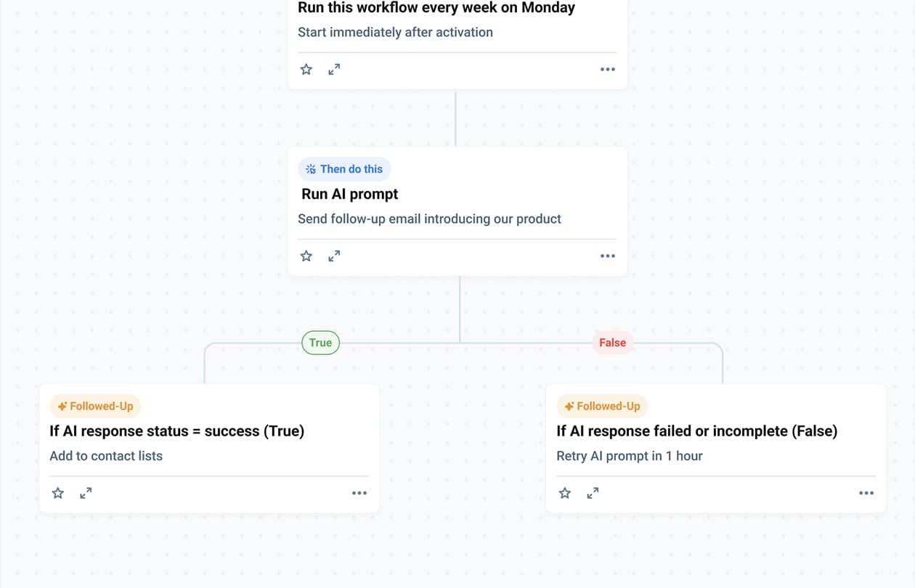Expand the Run AI prompt card
Viewport: 915px width, 588px height.
click(x=334, y=256)
